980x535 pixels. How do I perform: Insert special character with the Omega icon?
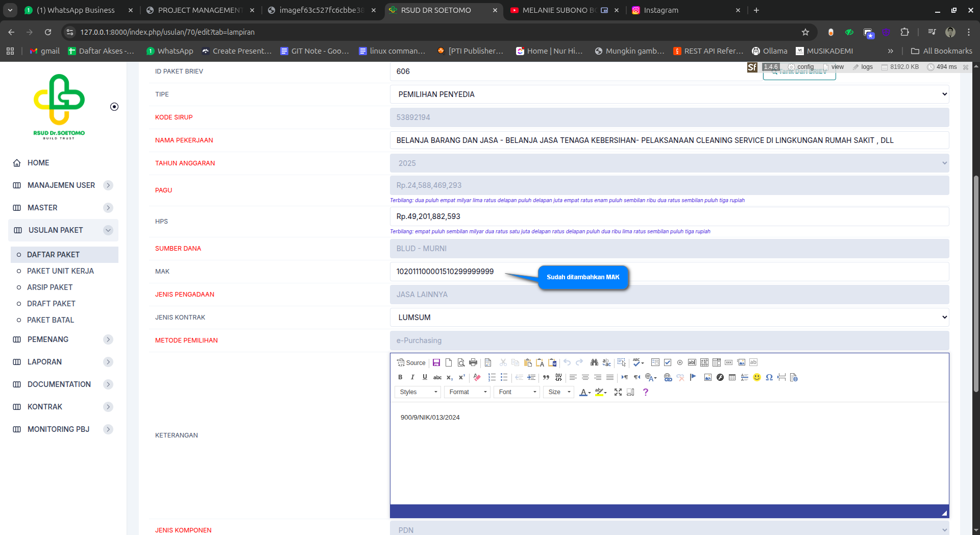(x=769, y=377)
